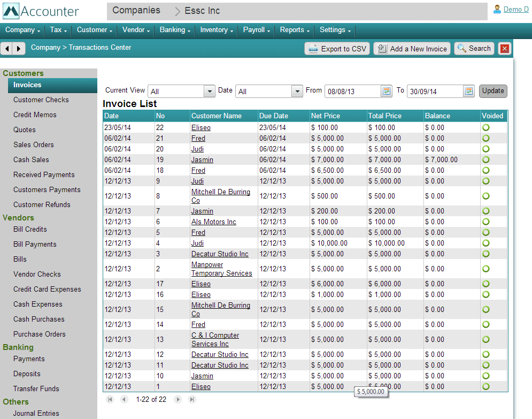532x419 pixels.
Task: Open the Settings menu
Action: [x=335, y=30]
